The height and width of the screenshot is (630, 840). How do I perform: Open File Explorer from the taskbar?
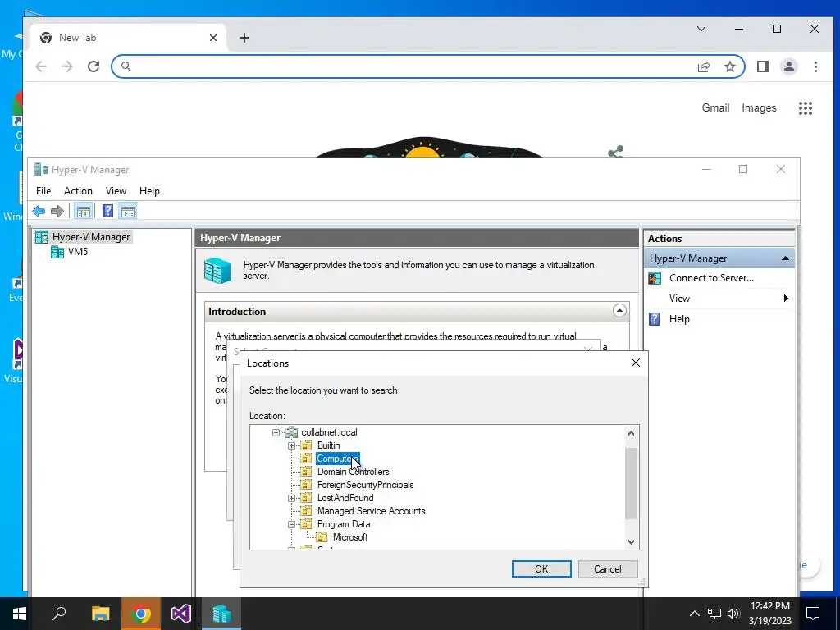pyautogui.click(x=100, y=614)
